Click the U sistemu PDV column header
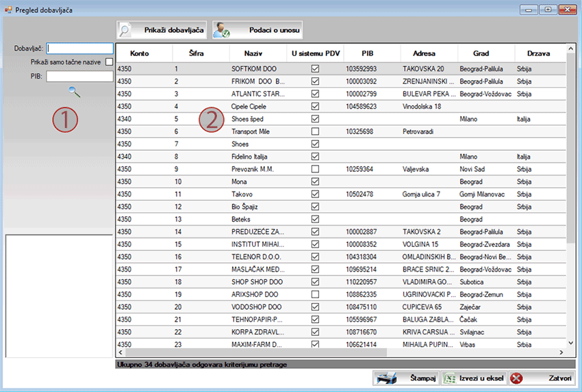The image size is (582, 392). click(315, 53)
